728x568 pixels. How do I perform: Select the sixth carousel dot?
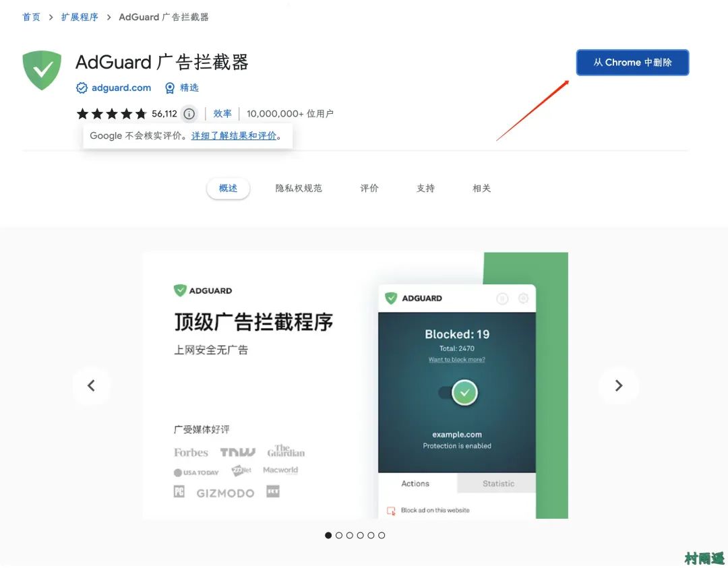tap(382, 536)
